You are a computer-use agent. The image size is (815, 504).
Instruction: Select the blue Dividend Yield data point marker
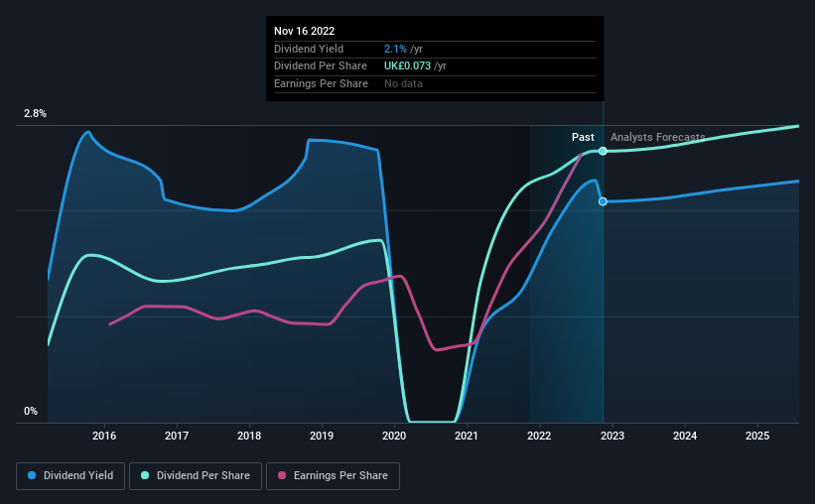click(x=603, y=201)
